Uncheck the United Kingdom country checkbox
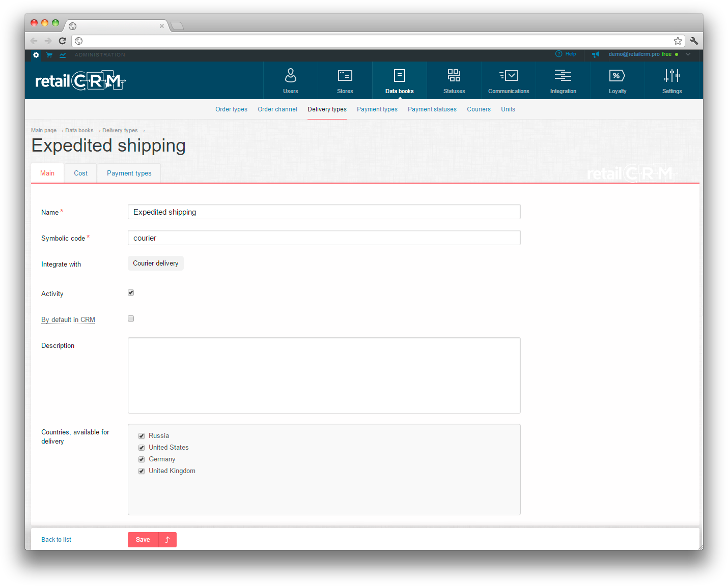The image size is (728, 586). click(x=142, y=471)
